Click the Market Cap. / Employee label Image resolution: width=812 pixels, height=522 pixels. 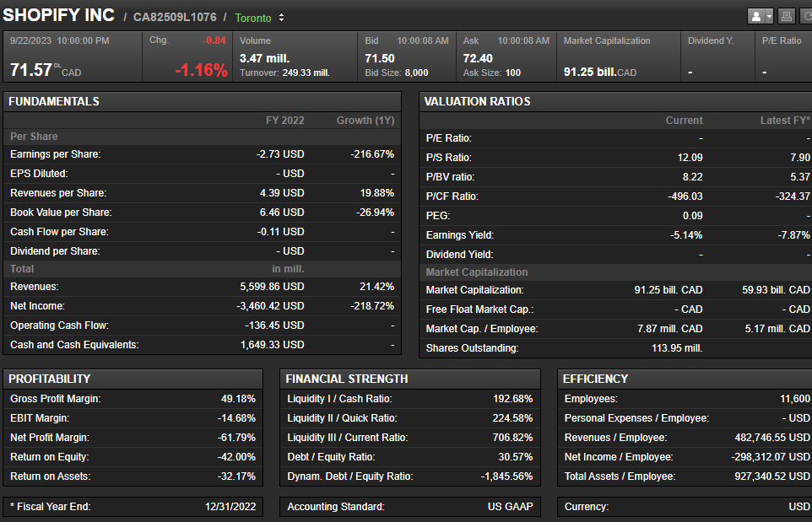(x=482, y=329)
